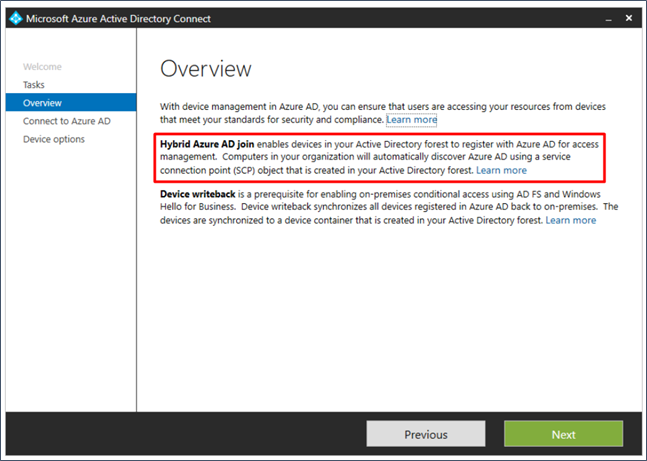This screenshot has width=647, height=461.
Task: Minimize the Azure AD Connect window
Action: point(609,19)
